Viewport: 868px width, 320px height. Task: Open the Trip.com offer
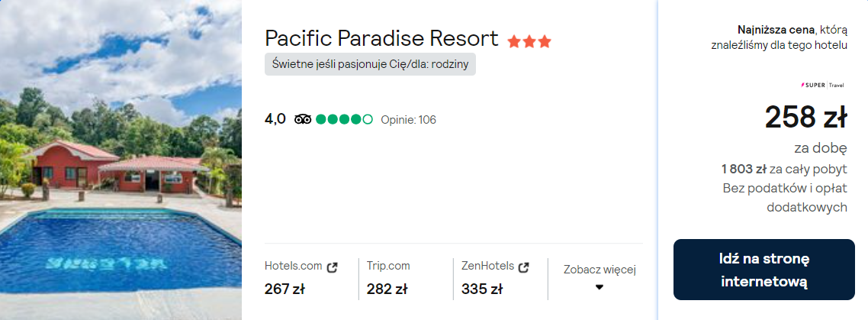[388, 267]
